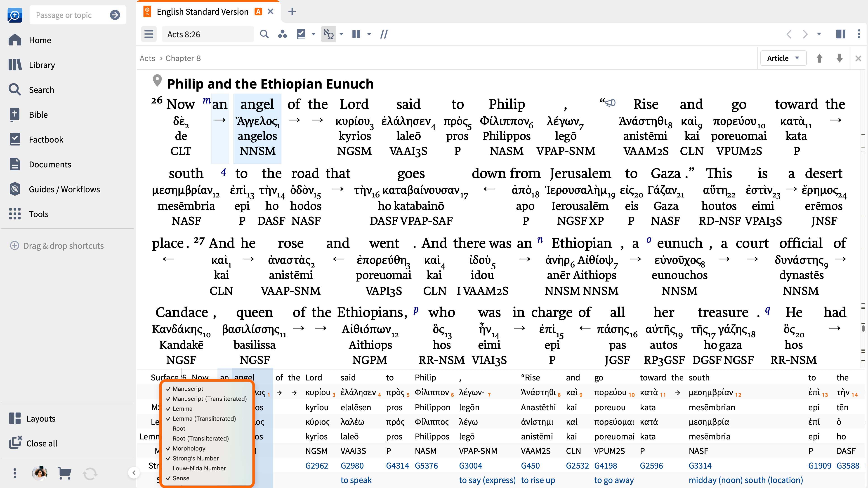This screenshot has width=868, height=488.
Task: Move up to the previous article
Action: 819,58
